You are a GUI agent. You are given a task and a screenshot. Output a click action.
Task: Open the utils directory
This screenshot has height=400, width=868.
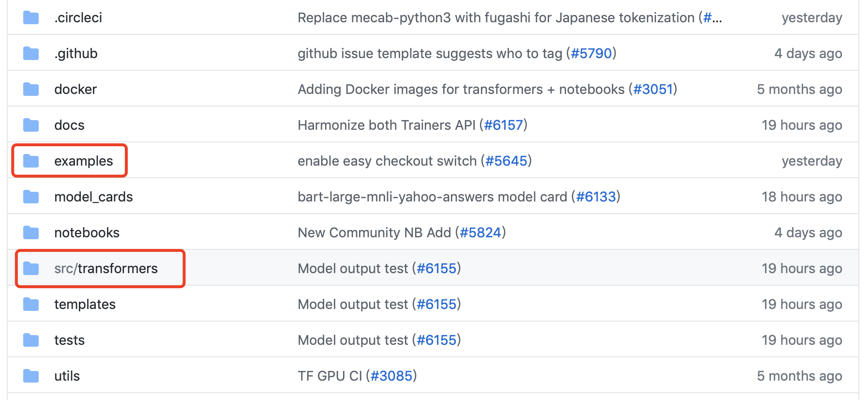click(x=67, y=376)
